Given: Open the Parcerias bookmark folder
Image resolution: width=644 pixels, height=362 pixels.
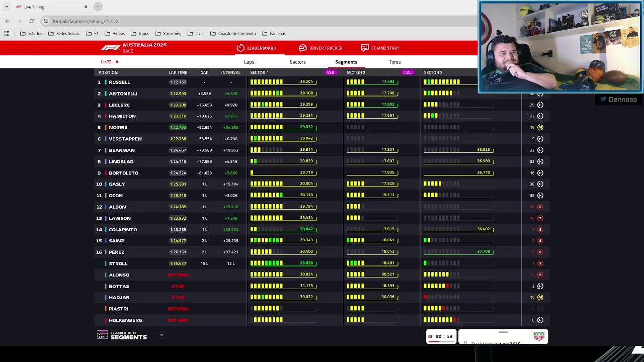Looking at the screenshot, I should click(x=274, y=34).
